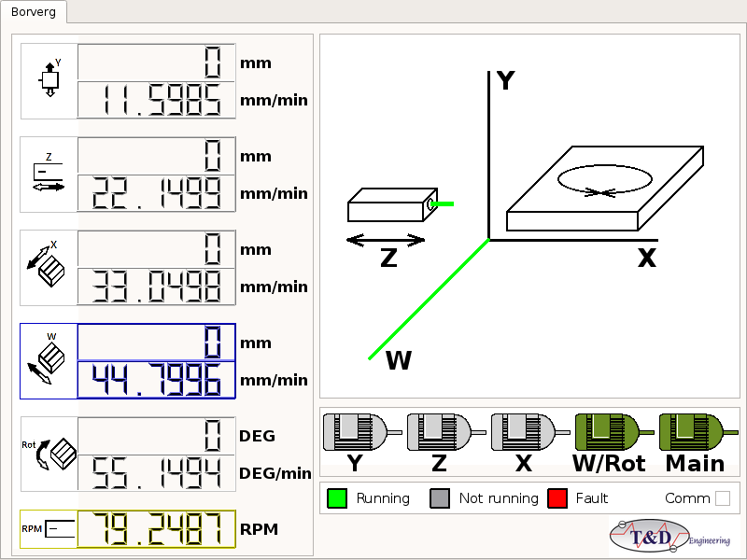The height and width of the screenshot is (560, 747).
Task: Switch to the Borverg tab
Action: click(34, 11)
